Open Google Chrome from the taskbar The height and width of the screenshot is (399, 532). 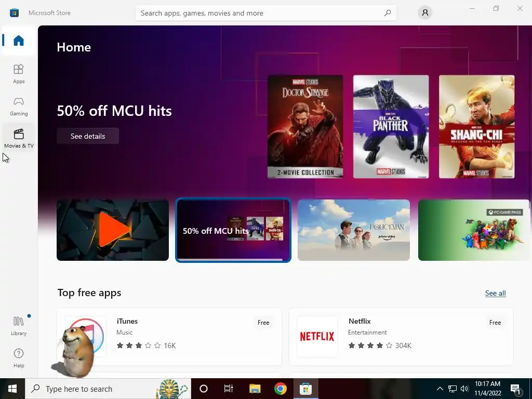[280, 389]
